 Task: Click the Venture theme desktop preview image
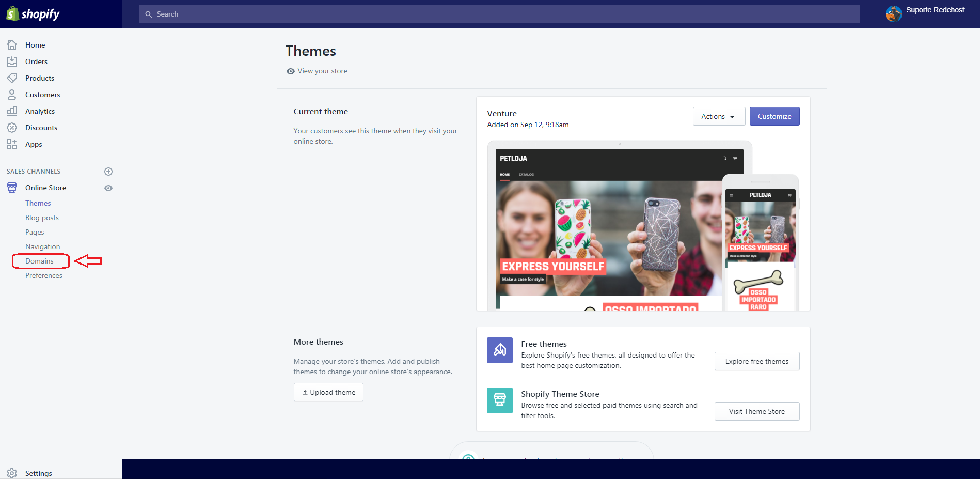pyautogui.click(x=609, y=233)
